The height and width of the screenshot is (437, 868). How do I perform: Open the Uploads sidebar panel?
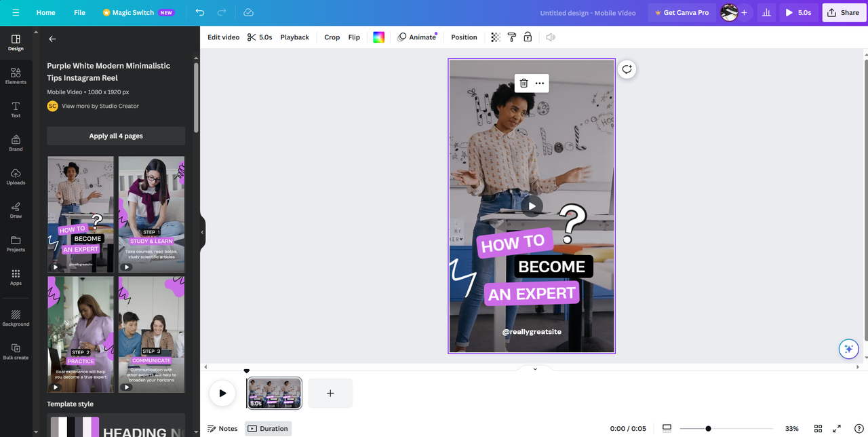[x=16, y=176]
